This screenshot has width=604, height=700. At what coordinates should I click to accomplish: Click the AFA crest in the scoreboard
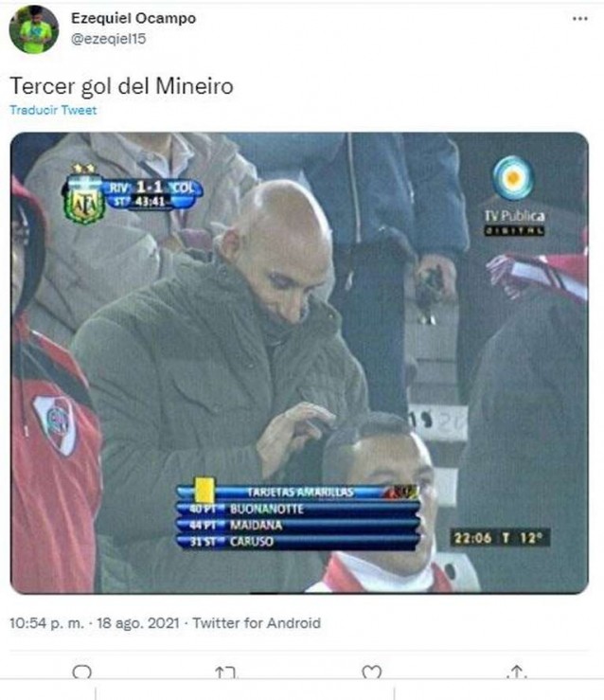(x=85, y=194)
